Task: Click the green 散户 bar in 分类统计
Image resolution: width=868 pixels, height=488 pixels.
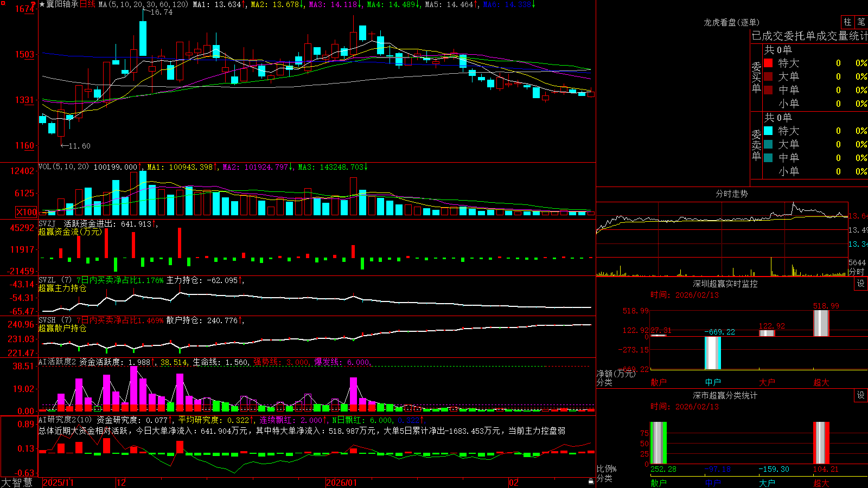Action: pyautogui.click(x=659, y=443)
